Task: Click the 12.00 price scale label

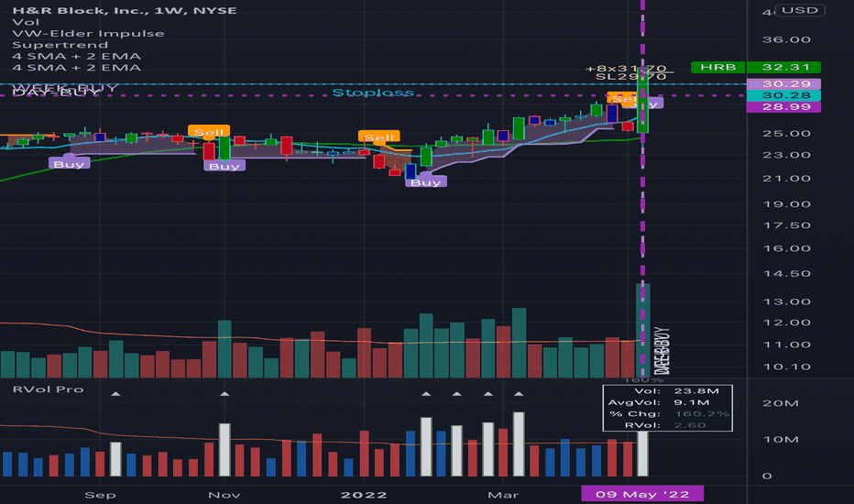Action: pyautogui.click(x=786, y=322)
